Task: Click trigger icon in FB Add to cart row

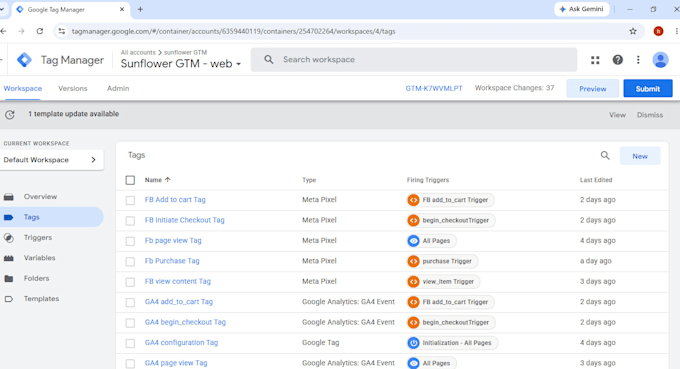Action: [413, 200]
